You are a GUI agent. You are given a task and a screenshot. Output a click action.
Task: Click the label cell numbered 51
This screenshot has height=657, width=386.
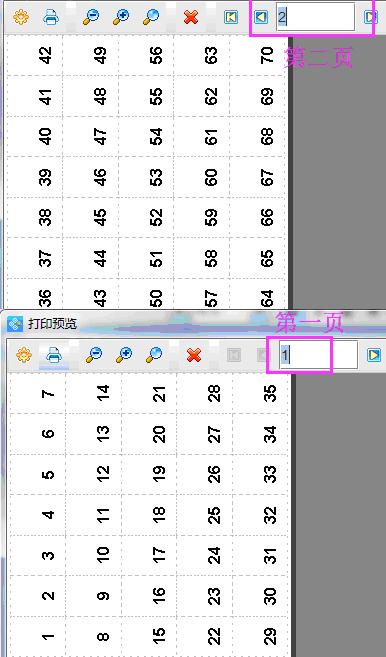pyautogui.click(x=146, y=258)
